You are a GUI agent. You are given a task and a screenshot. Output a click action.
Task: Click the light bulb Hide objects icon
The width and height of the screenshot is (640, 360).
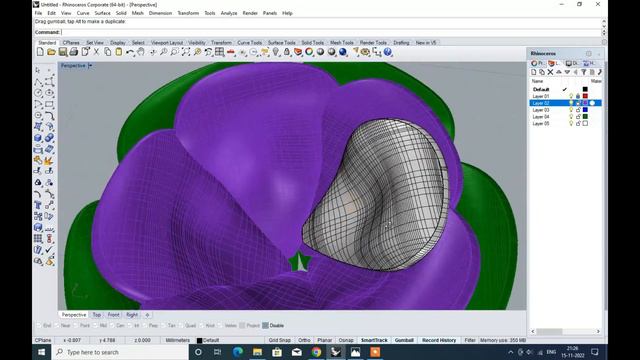click(x=276, y=52)
